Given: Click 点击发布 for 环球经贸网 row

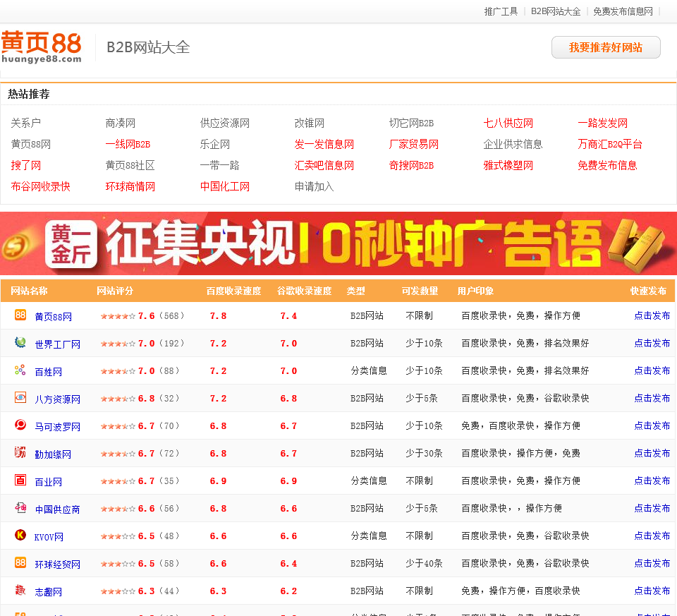Looking at the screenshot, I should [652, 563].
